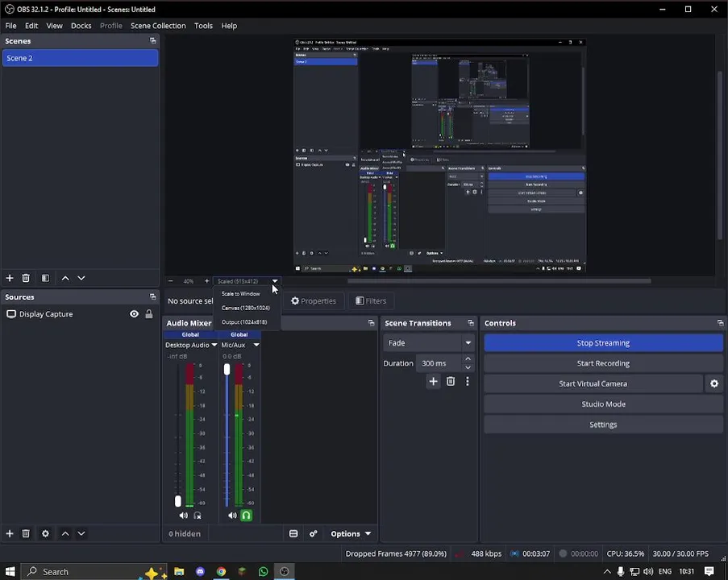Click the transition Duration input field
The width and height of the screenshot is (728, 580).
tap(439, 363)
